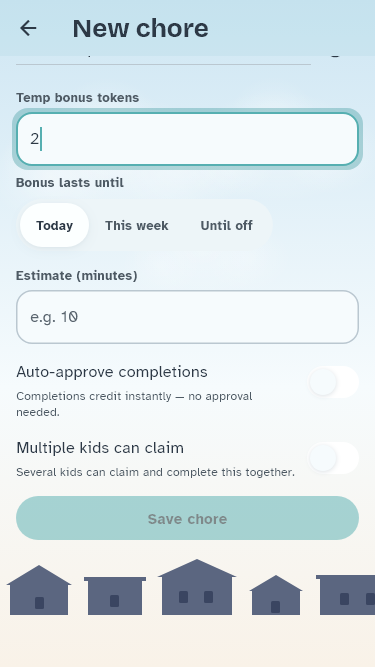
Task: Click the Multiple kids can claim label
Action: pos(100,448)
